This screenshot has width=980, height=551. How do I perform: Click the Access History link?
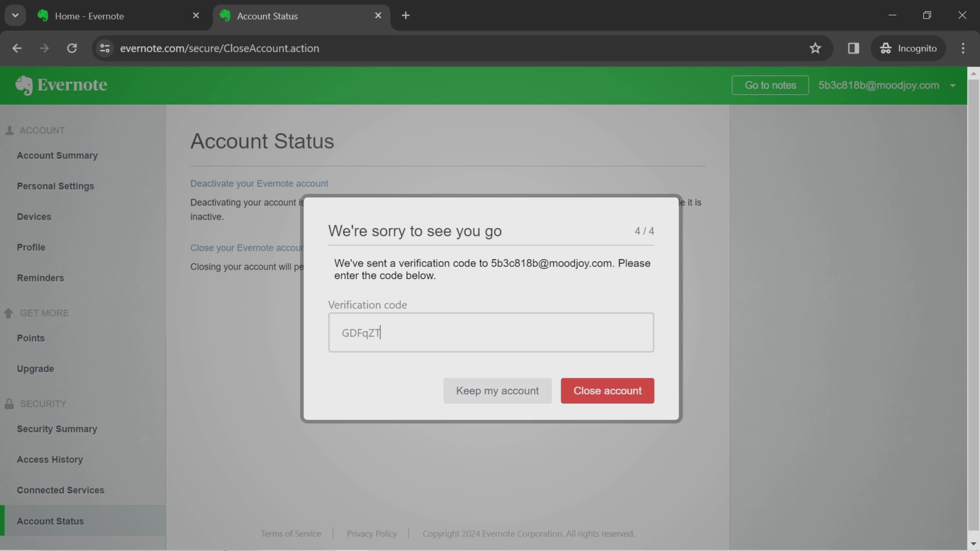point(49,459)
